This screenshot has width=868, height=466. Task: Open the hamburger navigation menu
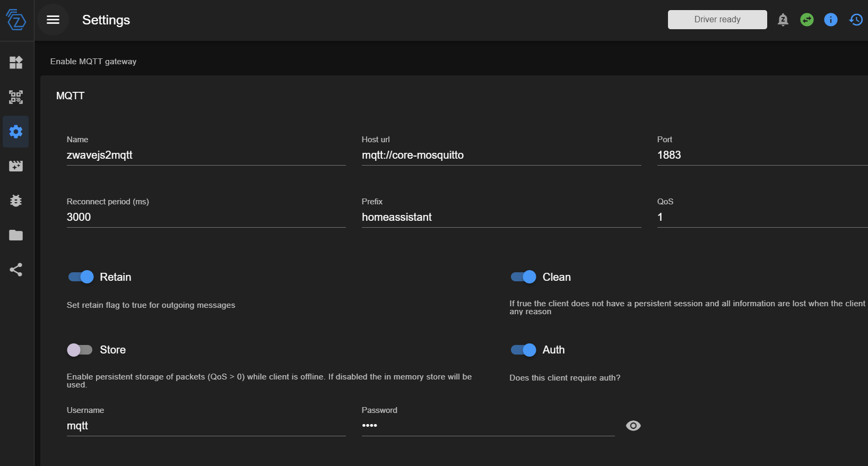53,20
